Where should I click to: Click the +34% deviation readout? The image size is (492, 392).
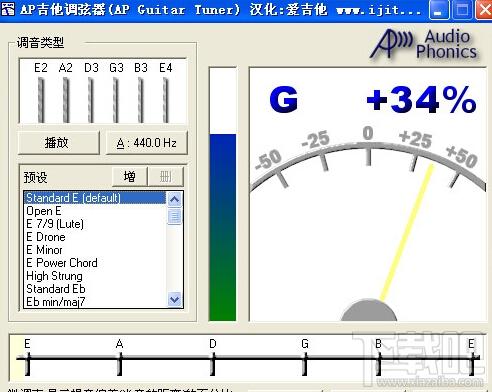pyautogui.click(x=421, y=99)
